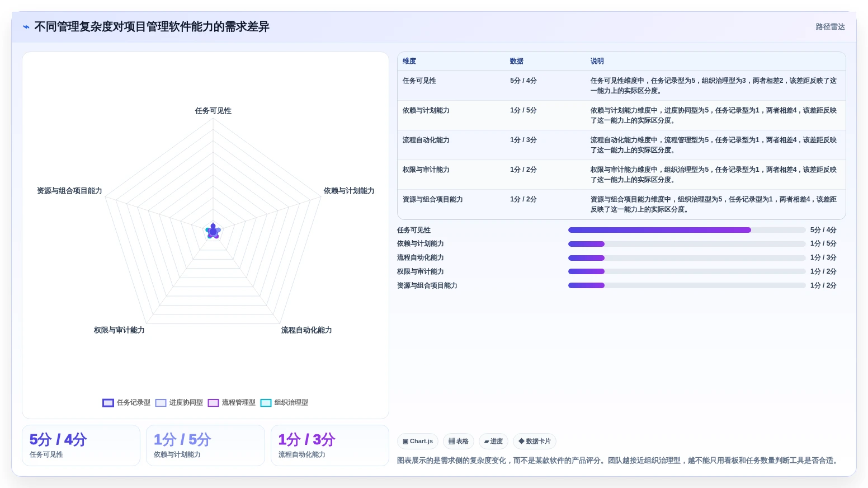Viewport: 868px width, 488px height.
Task: Click the 1分 / 3分 label right of progress bar
Action: click(x=823, y=258)
